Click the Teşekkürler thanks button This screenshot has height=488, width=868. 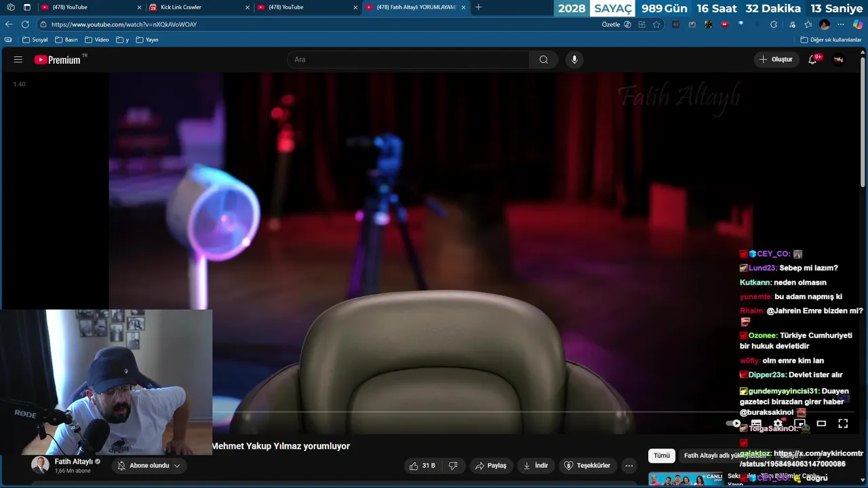click(588, 466)
